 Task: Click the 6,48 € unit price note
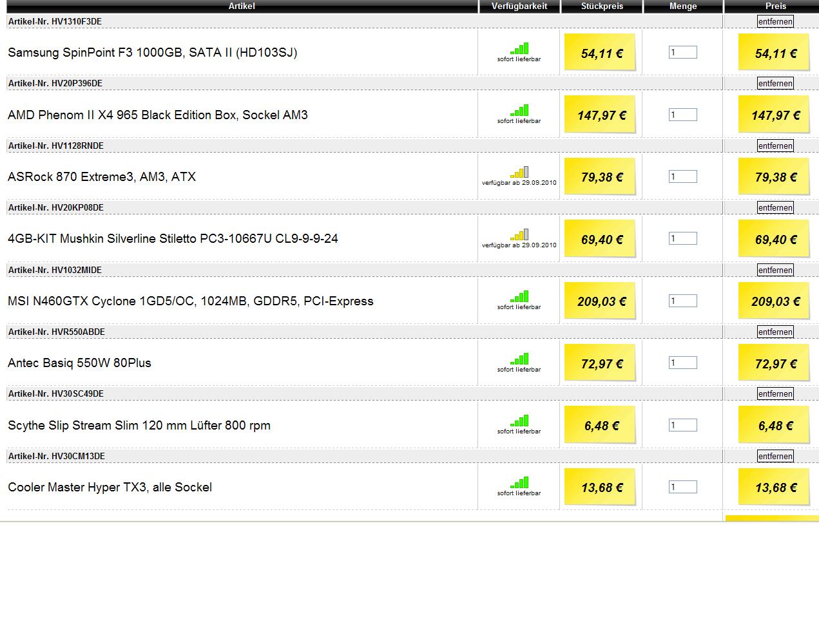point(600,425)
